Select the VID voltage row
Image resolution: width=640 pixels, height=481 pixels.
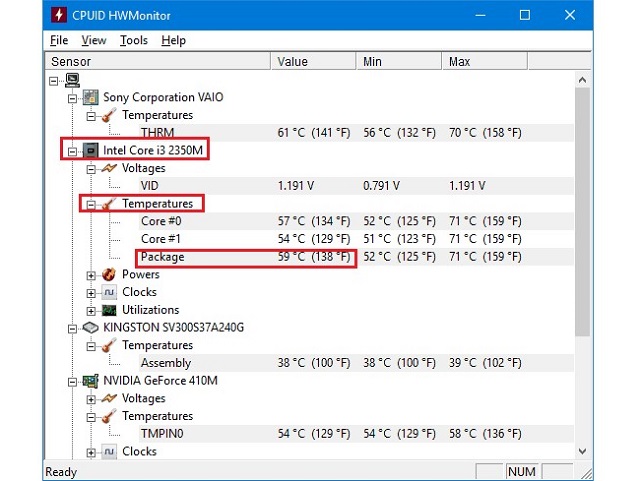356,186
